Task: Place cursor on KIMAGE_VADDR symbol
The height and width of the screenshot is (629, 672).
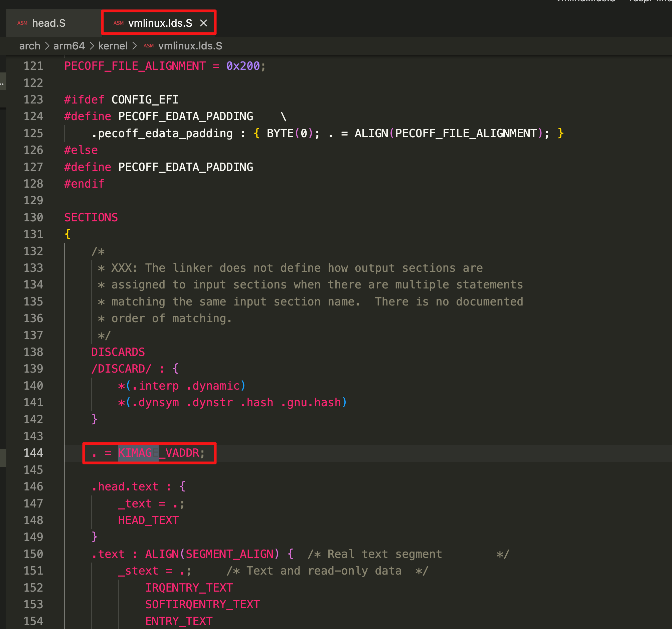Action: point(159,453)
